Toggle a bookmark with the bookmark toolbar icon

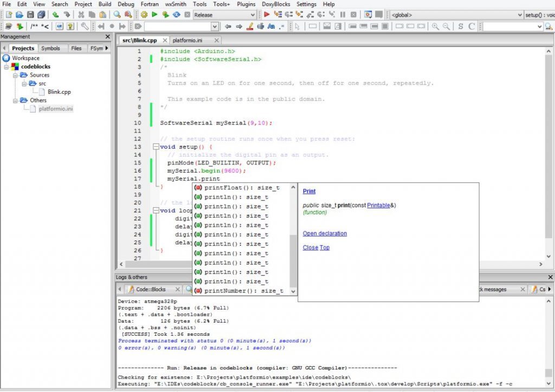pyautogui.click(x=113, y=26)
